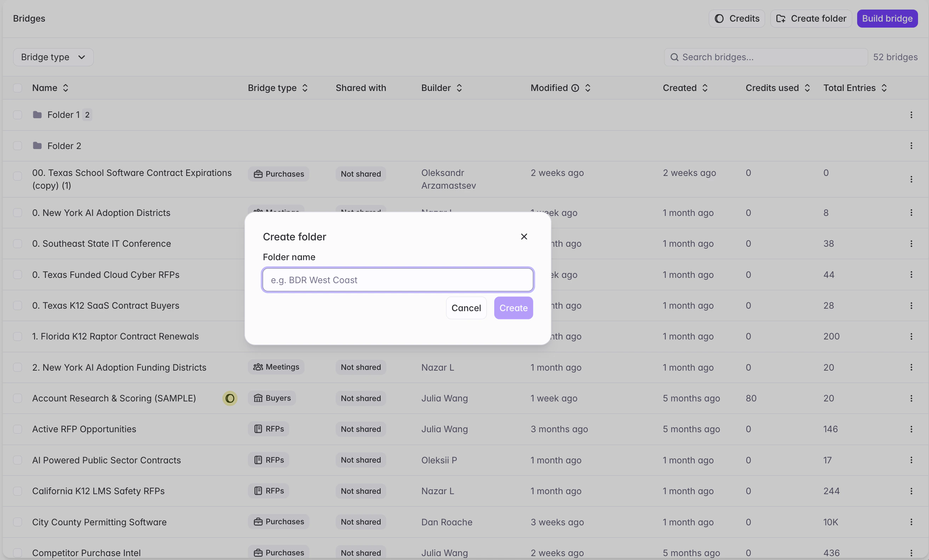Screen dimensions: 929x560
Task: Sort by Bridge type column arrows
Action: pos(305,88)
